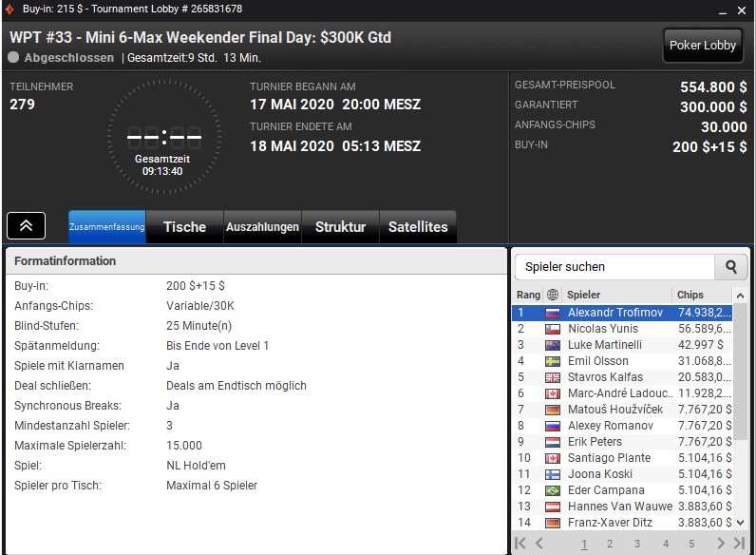Select Matouš Houžvíček row

(x=622, y=410)
